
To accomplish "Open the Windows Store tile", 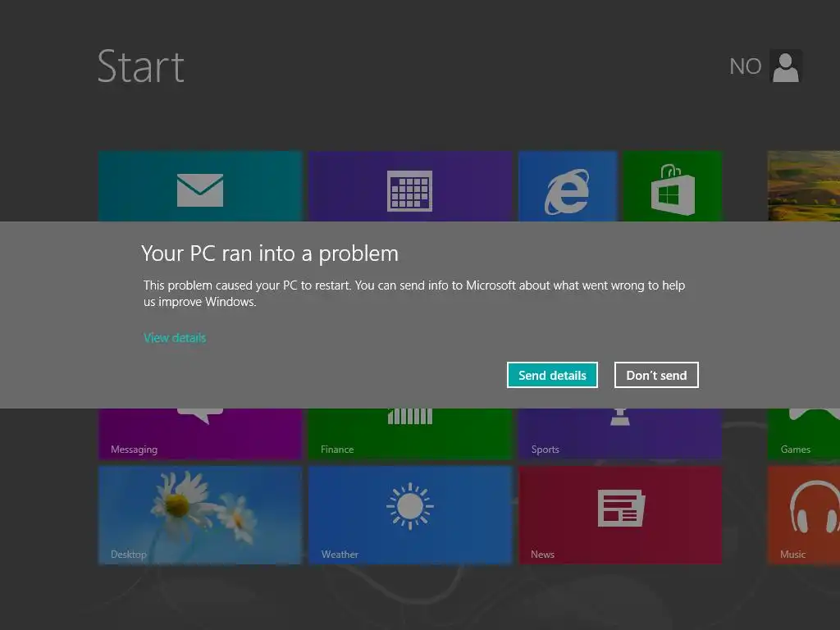I will (673, 186).
